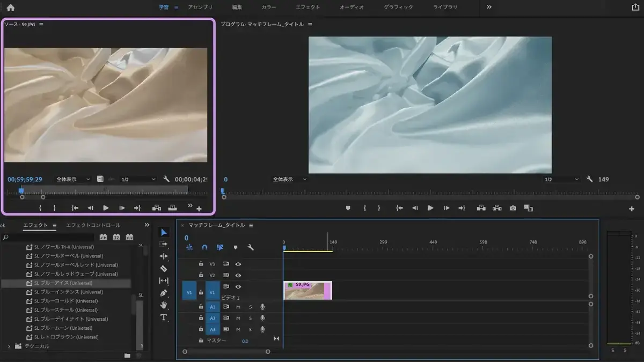Click the Export Frame camera icon
This screenshot has width=644, height=362.
pos(513,208)
